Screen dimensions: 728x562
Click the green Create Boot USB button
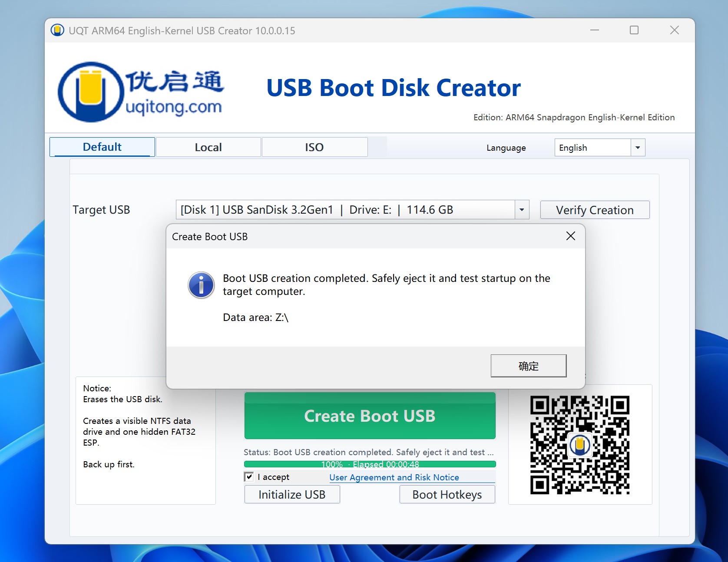[x=370, y=416]
